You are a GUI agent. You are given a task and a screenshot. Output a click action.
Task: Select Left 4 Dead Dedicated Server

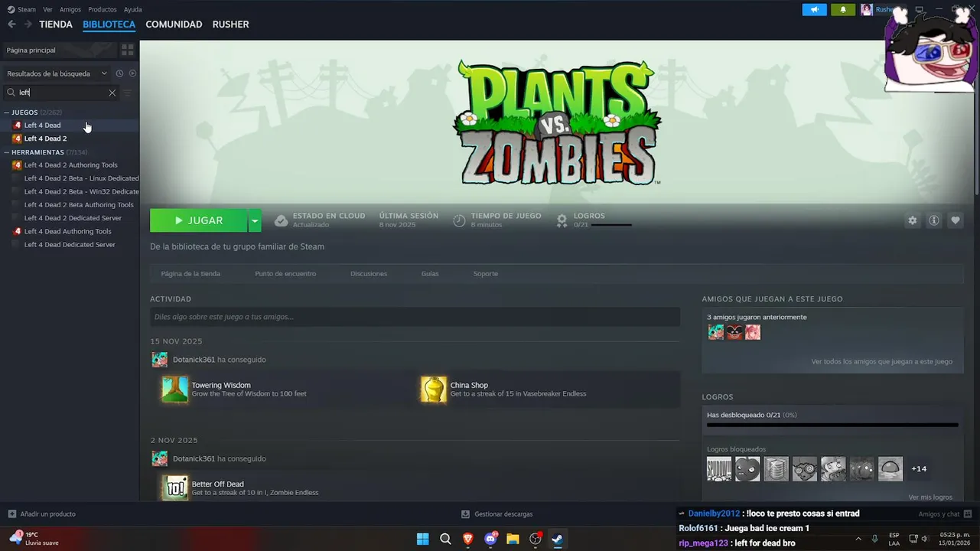tap(70, 245)
